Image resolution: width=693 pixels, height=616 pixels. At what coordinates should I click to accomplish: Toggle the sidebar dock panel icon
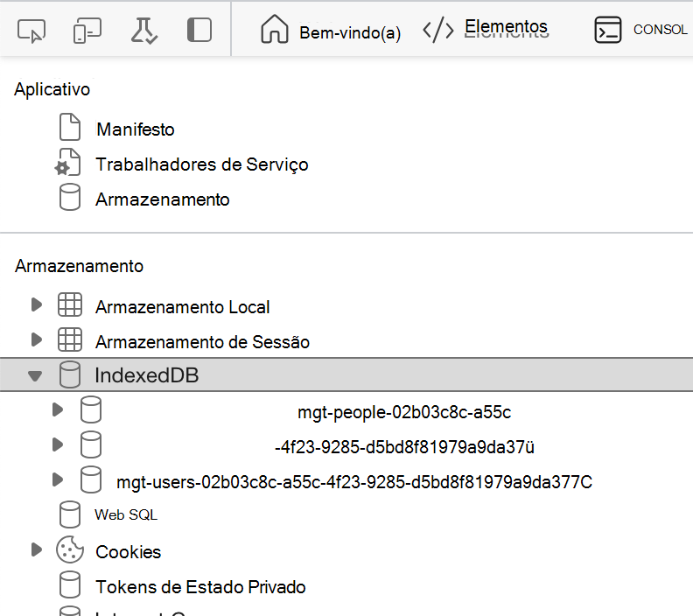click(x=199, y=30)
